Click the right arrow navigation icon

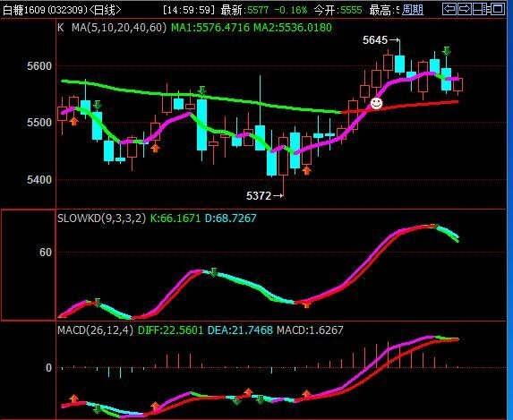click(x=465, y=9)
